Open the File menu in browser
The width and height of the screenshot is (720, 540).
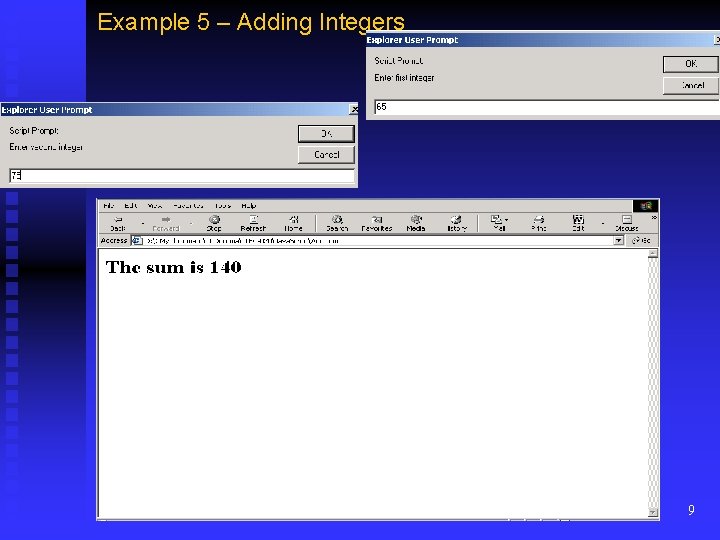point(109,206)
